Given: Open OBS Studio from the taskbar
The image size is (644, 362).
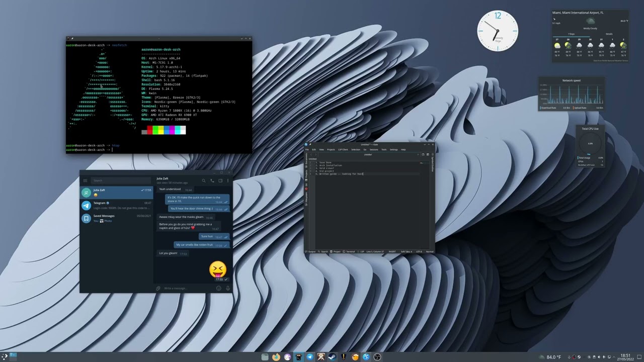Looking at the screenshot, I should 377,357.
